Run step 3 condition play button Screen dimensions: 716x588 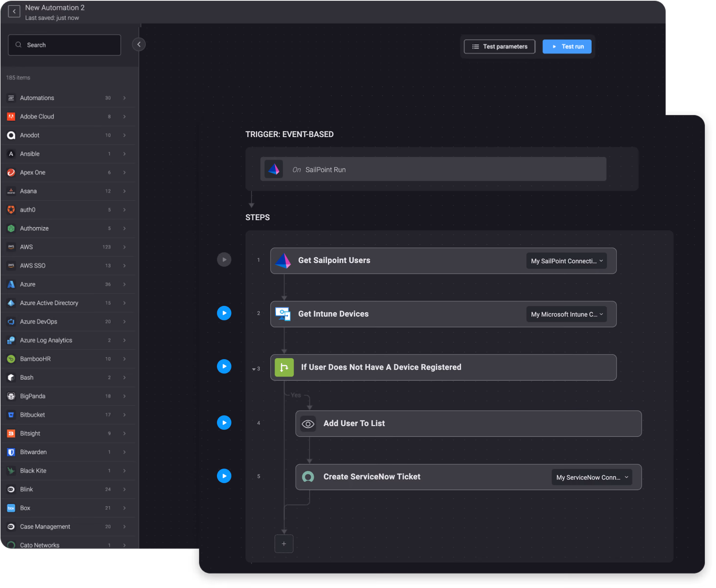pos(224,366)
